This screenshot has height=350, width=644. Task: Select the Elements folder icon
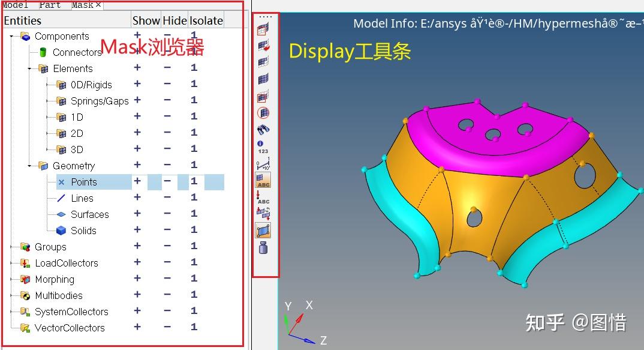[43, 68]
